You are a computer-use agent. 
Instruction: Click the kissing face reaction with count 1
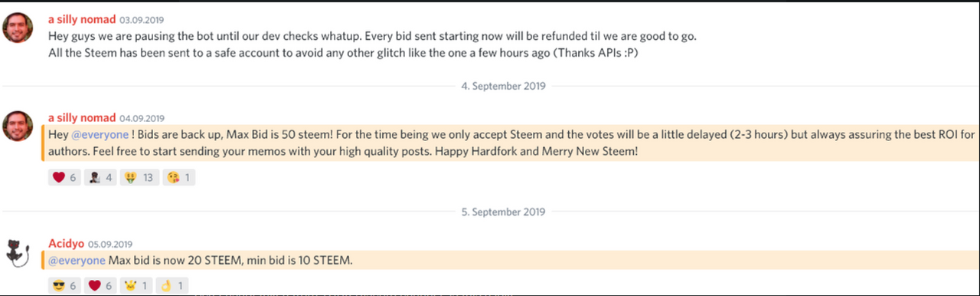click(x=181, y=178)
